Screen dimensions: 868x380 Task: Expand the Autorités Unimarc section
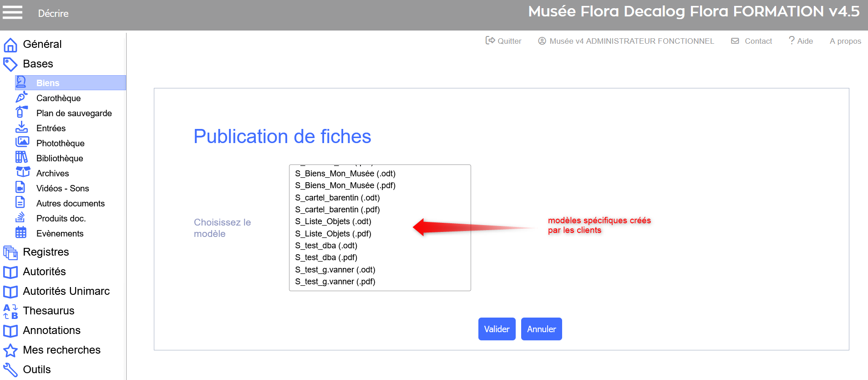tap(66, 291)
